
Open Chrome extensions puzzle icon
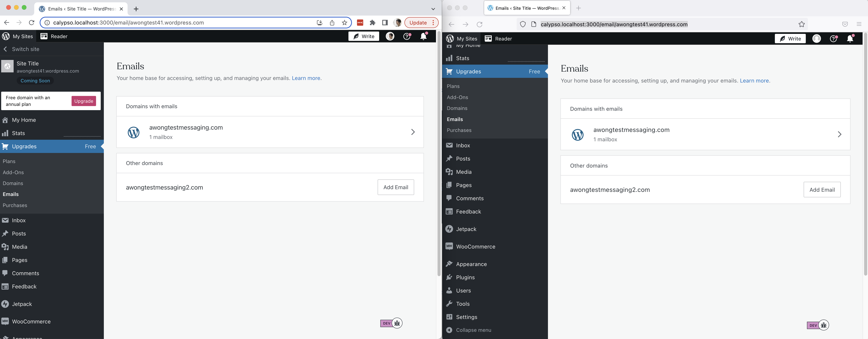tap(372, 23)
